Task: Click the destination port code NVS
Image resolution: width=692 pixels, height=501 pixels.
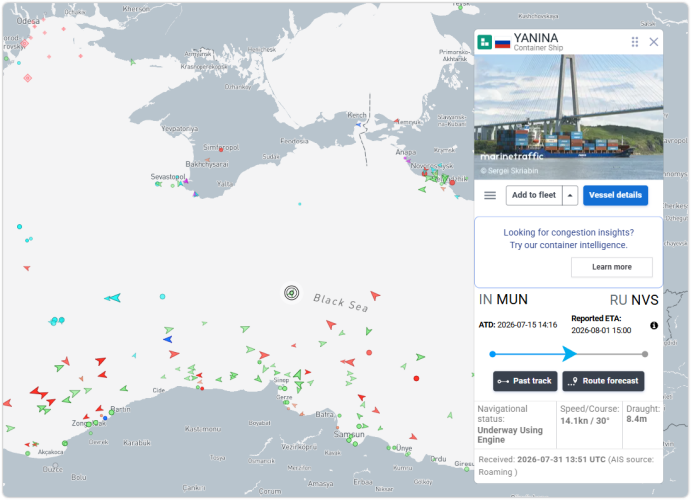Action: (645, 301)
